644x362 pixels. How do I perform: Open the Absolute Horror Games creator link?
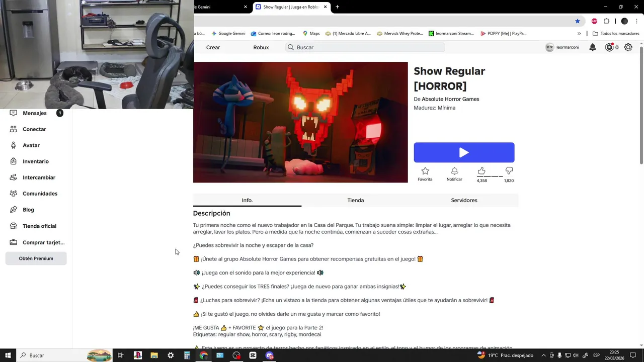(x=450, y=99)
